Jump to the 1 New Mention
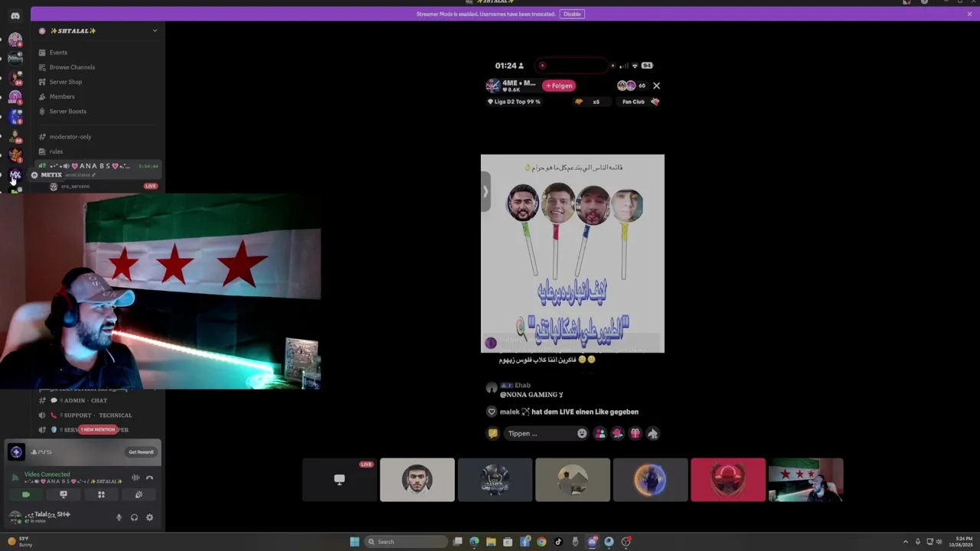Viewport: 980px width, 551px height. pos(98,429)
